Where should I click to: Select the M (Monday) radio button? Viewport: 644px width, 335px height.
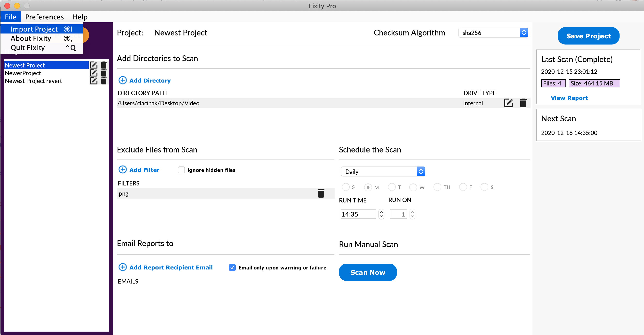pos(368,187)
